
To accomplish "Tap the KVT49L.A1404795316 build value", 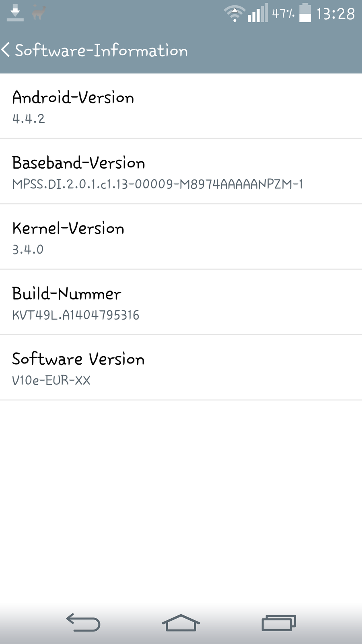I will (x=76, y=315).
